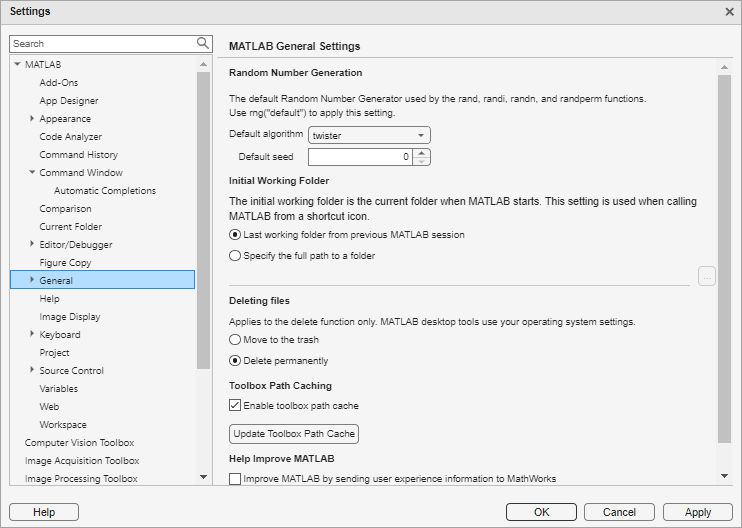
Task: Decrease the default seed with down arrow
Action: [422, 161]
